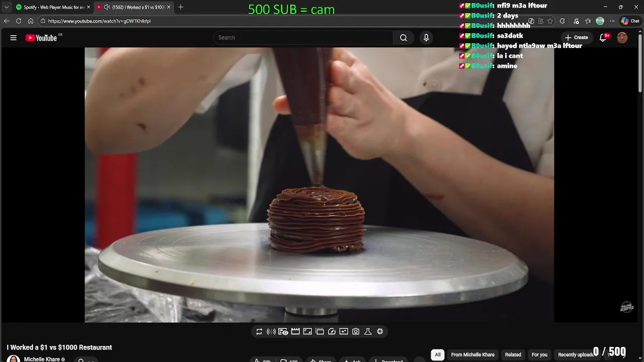Select the Related filter chip

[513, 354]
